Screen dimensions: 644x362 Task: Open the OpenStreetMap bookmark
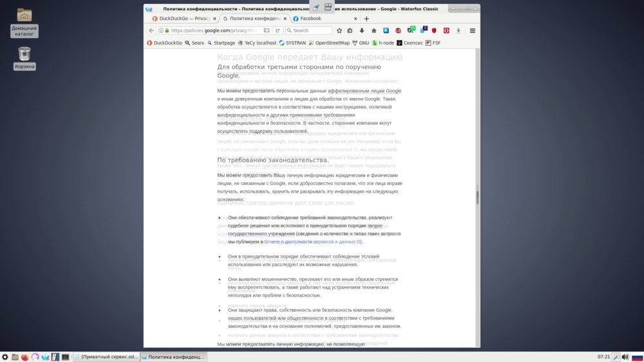tap(328, 43)
